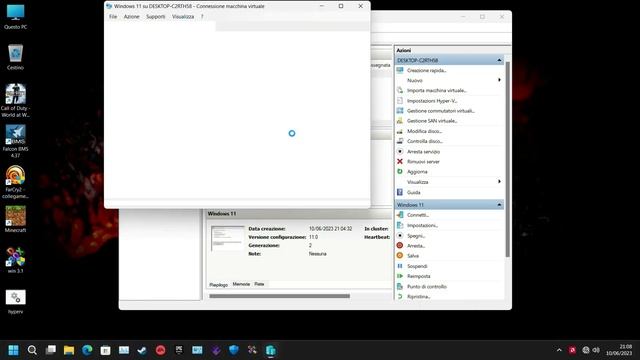Open Impostazioni Hyper-V settings

coord(432,101)
